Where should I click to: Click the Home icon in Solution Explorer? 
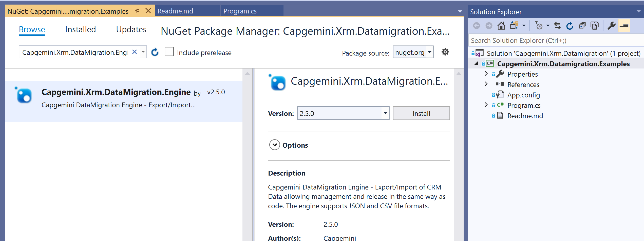click(501, 26)
